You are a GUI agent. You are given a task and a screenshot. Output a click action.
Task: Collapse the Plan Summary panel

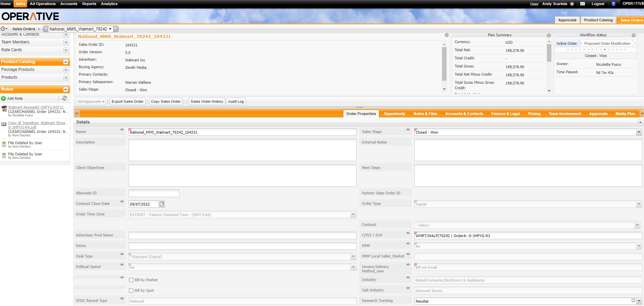[x=549, y=35]
